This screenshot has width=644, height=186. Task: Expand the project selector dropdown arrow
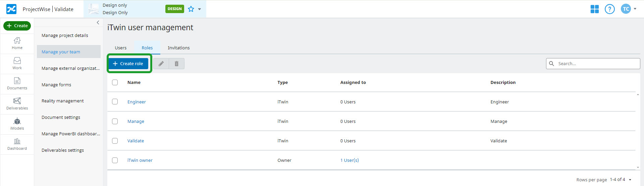(200, 9)
